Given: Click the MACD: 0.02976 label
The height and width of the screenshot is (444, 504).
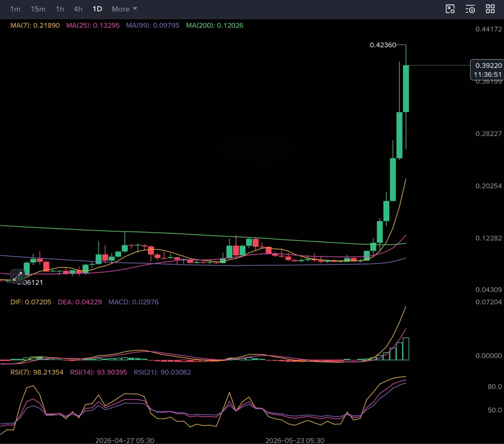Looking at the screenshot, I should [134, 302].
